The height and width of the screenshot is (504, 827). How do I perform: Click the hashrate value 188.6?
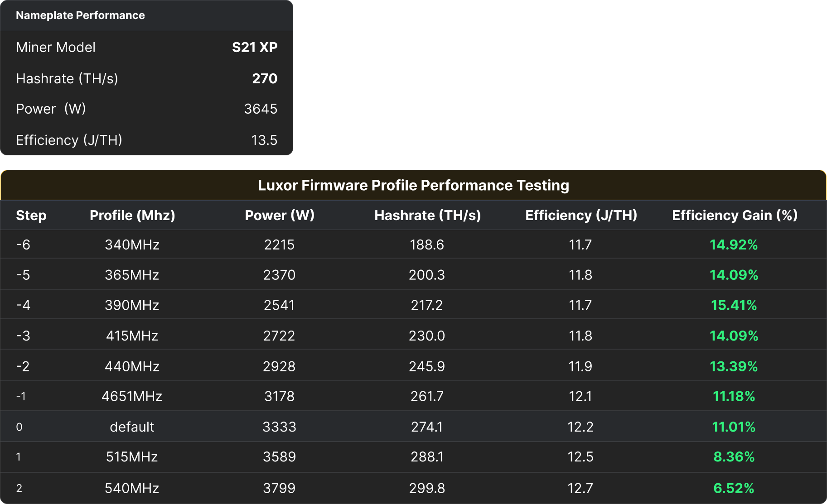(427, 245)
